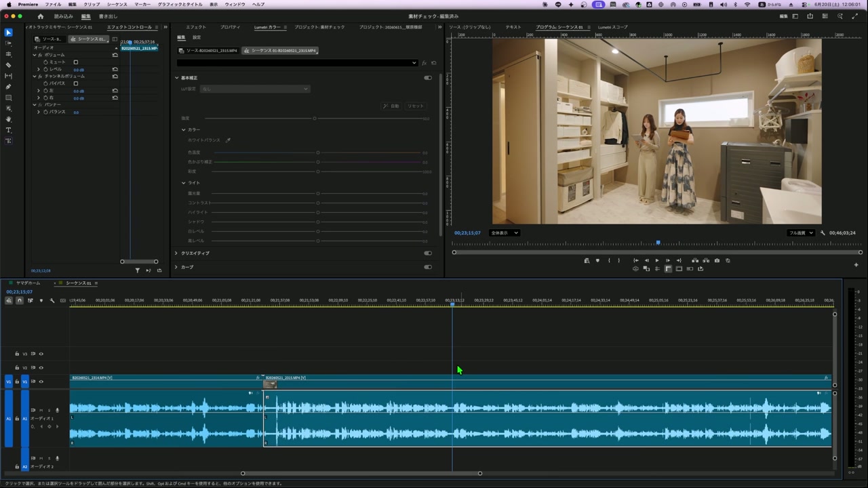The width and height of the screenshot is (868, 488).
Task: Solo audio track オーディオ 1
Action: (49, 410)
